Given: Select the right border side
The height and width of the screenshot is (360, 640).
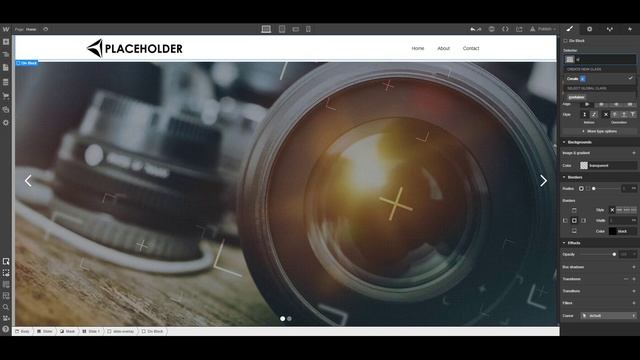Looking at the screenshot, I should pos(583,220).
